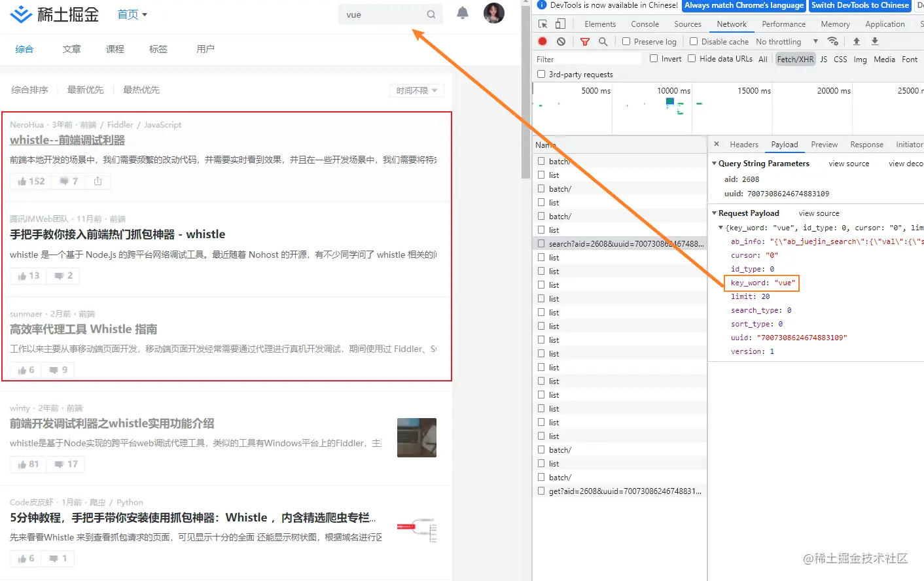Switch to the 用户 search tab
The width and height of the screenshot is (924, 581).
pyautogui.click(x=205, y=49)
